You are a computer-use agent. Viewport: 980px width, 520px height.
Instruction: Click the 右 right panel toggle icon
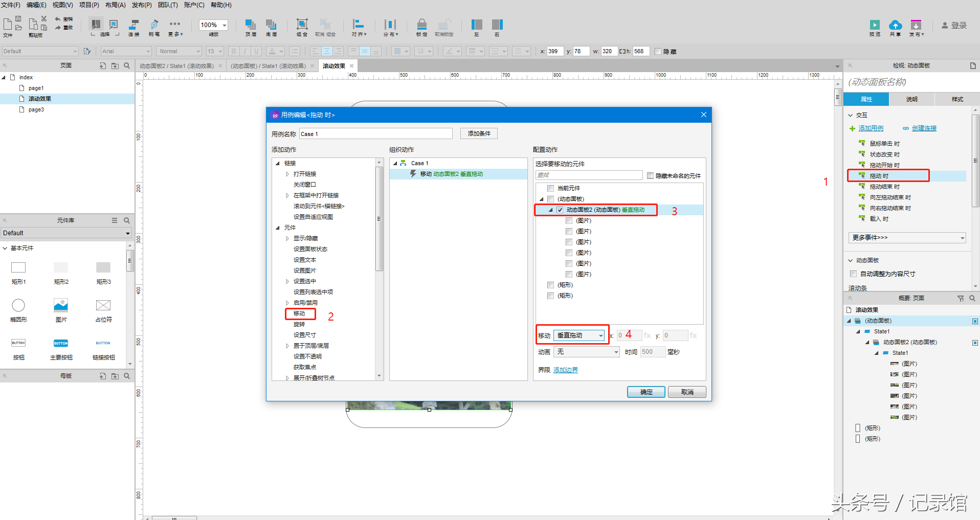coord(497,24)
